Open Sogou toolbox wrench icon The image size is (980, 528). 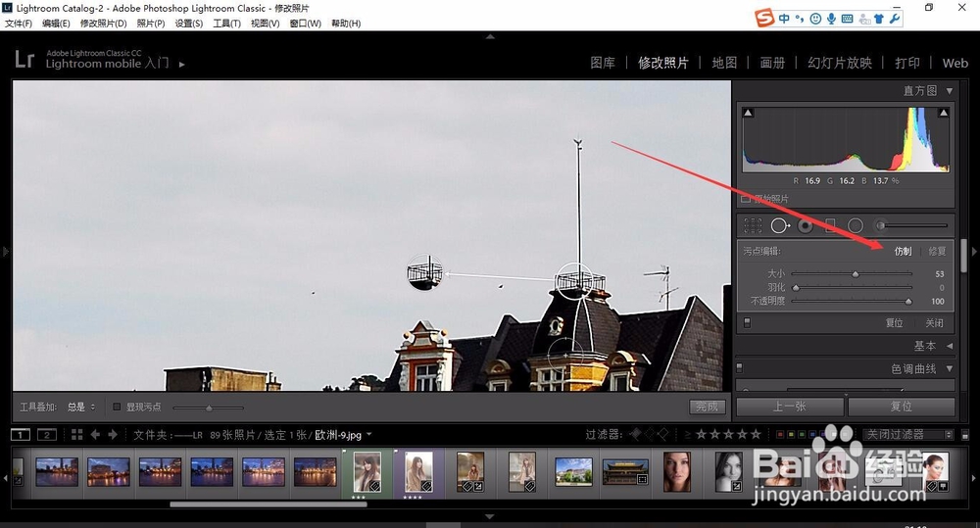[895, 19]
